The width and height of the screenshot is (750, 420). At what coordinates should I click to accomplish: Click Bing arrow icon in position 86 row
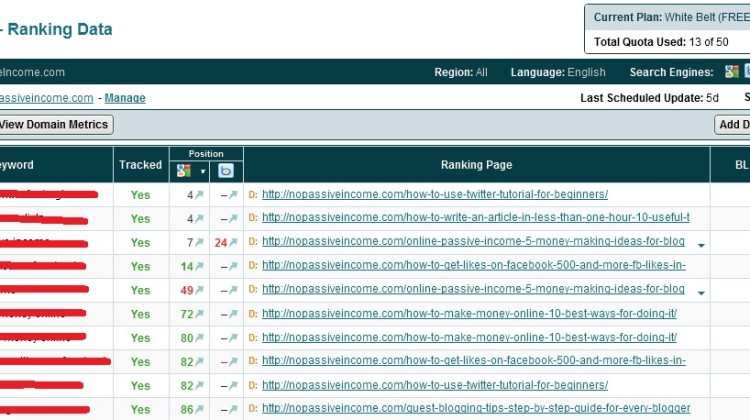233,409
